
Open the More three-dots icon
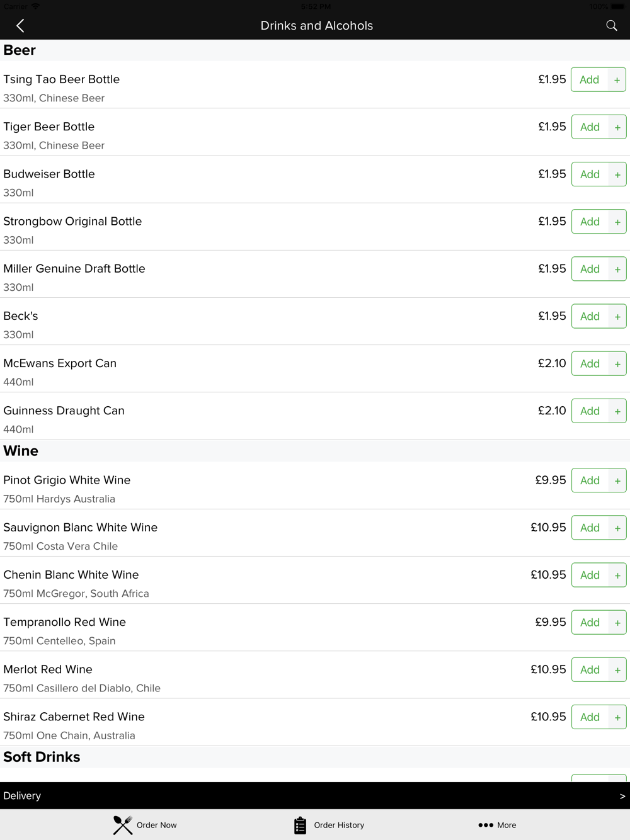(x=486, y=825)
